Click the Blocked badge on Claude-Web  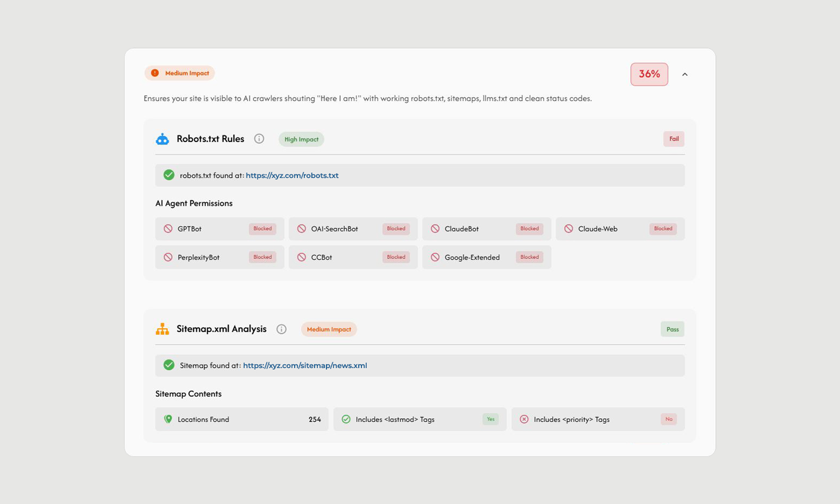click(x=663, y=229)
